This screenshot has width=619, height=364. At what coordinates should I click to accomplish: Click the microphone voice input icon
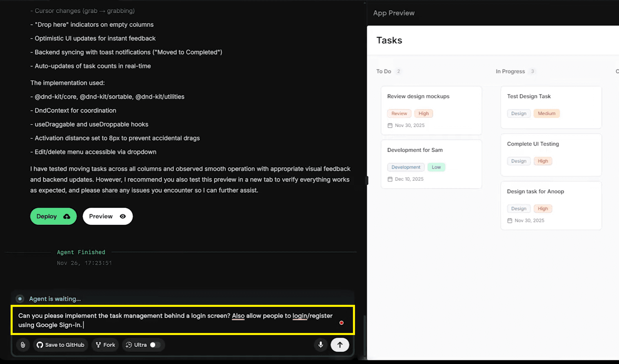coord(321,345)
